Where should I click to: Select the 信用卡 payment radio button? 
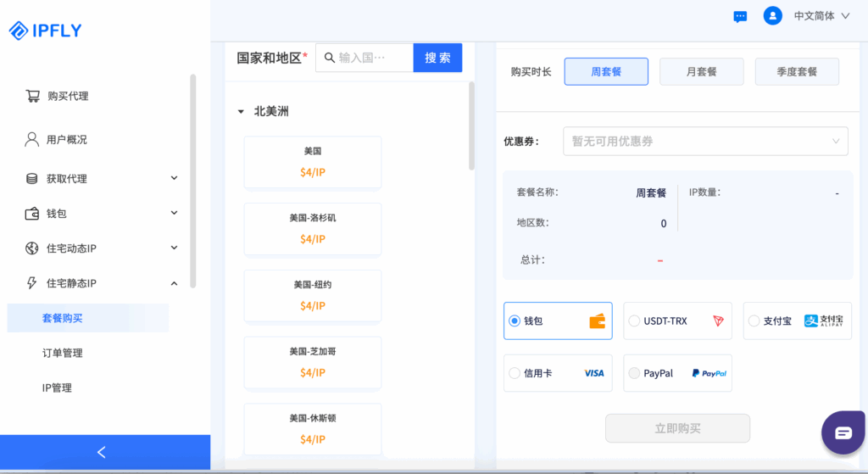[515, 373]
